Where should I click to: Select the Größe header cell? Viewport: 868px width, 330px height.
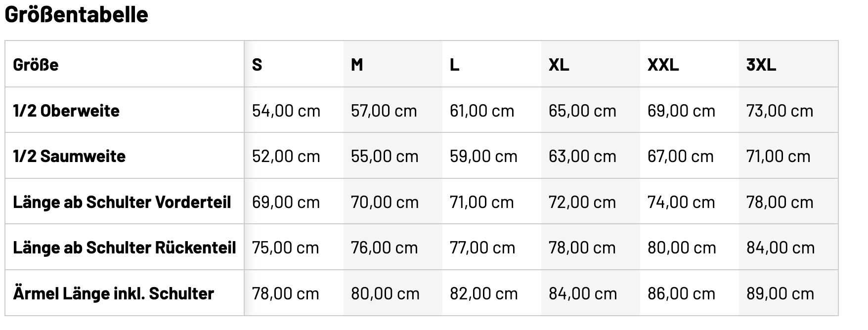pyautogui.click(x=36, y=65)
